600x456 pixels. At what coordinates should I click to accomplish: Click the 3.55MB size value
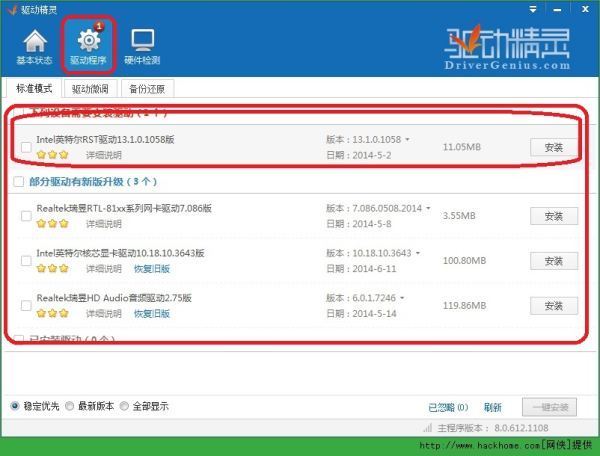(x=459, y=216)
